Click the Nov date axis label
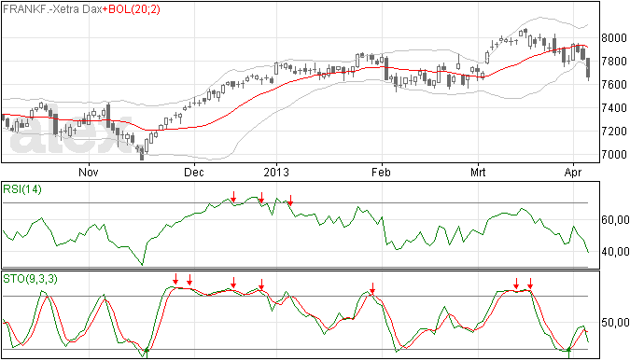This screenshot has height=361, width=644. click(89, 172)
